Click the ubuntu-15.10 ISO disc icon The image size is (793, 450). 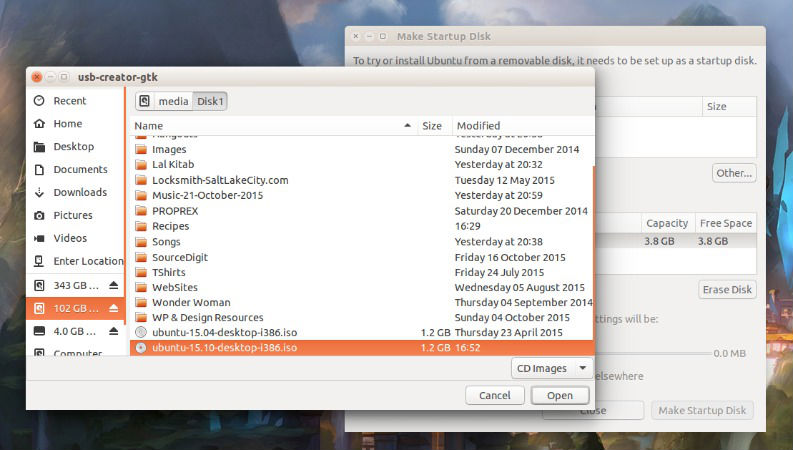click(141, 347)
